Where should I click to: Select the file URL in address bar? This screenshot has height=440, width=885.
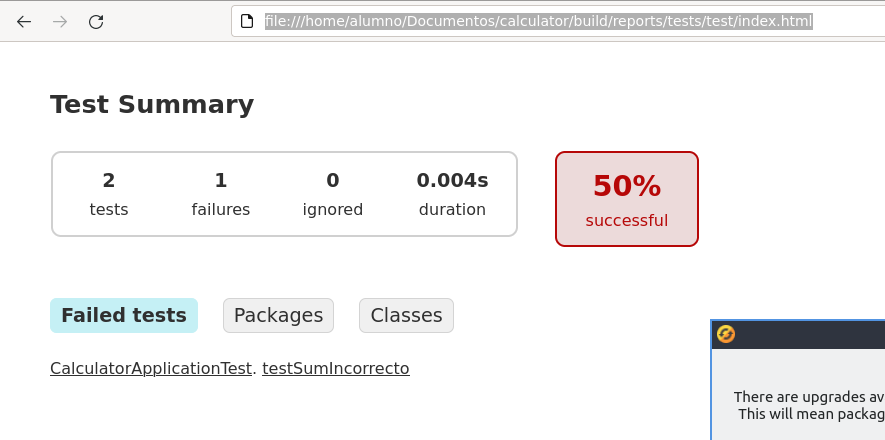click(538, 21)
